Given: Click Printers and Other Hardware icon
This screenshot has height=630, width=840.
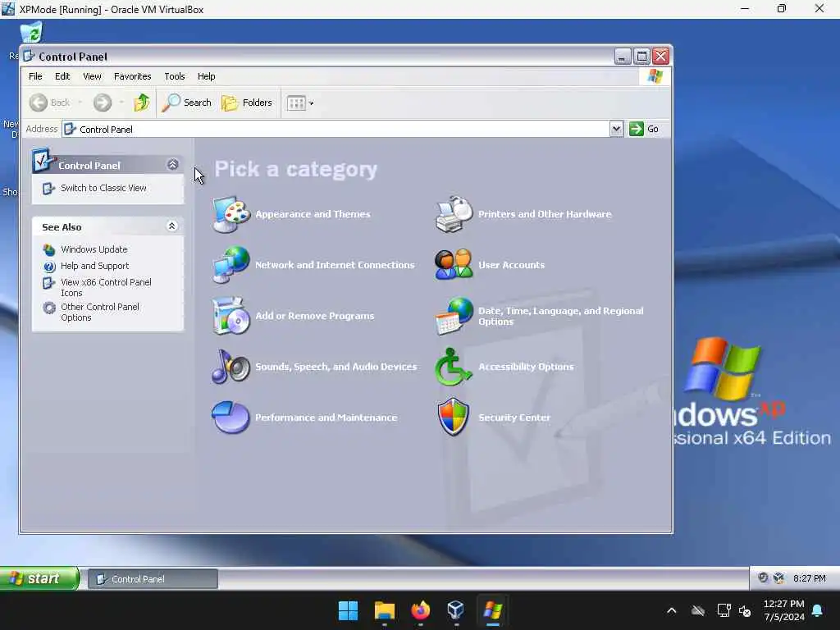Looking at the screenshot, I should pyautogui.click(x=454, y=214).
